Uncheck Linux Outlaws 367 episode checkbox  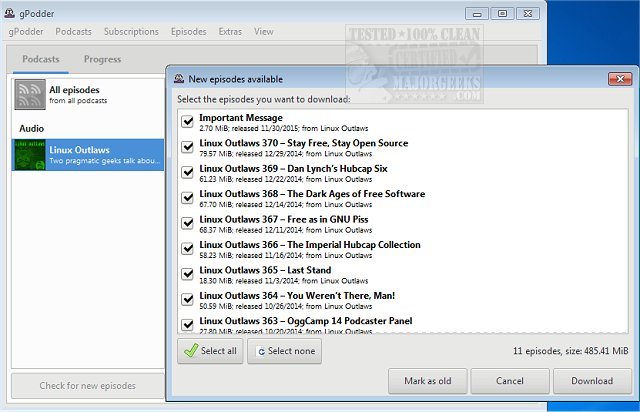pyautogui.click(x=187, y=223)
